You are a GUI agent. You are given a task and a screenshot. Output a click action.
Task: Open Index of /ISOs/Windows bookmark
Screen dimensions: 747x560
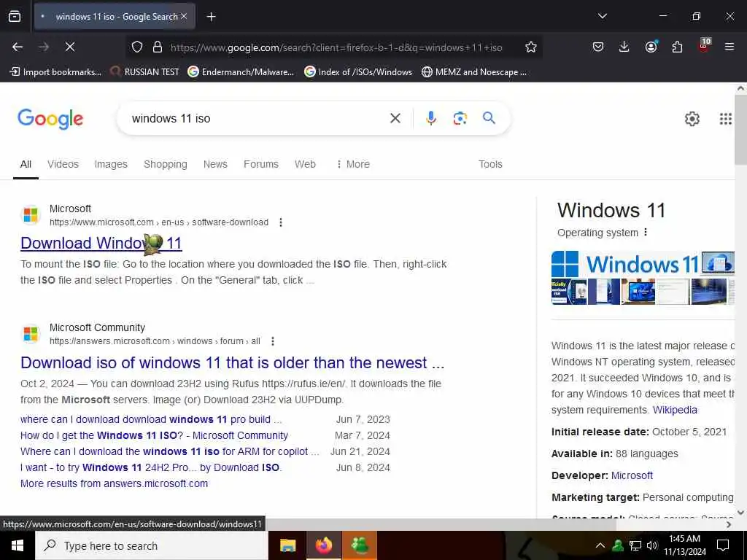[x=358, y=72]
